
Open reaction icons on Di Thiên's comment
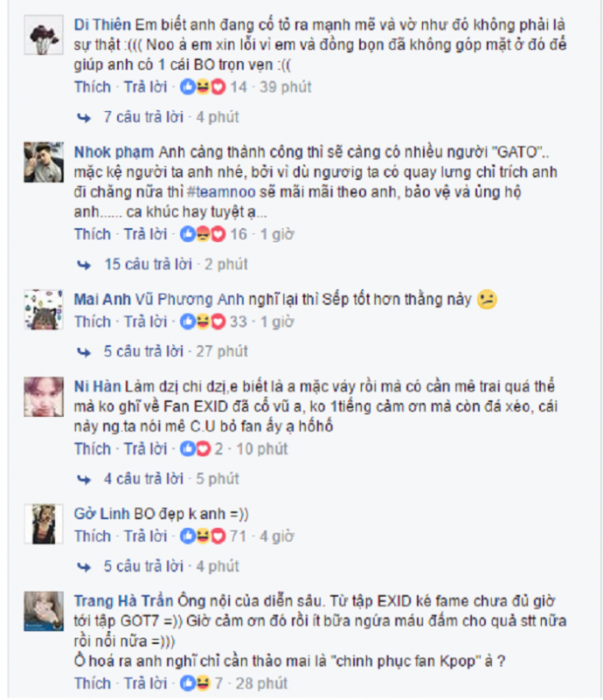tap(203, 87)
